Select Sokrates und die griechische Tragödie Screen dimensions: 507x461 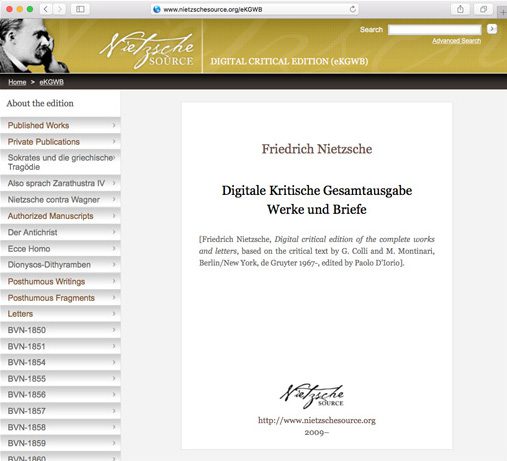(60, 162)
